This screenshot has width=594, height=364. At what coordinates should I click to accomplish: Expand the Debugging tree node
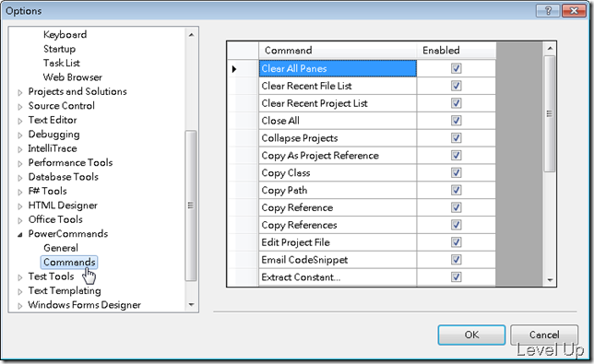tap(20, 135)
